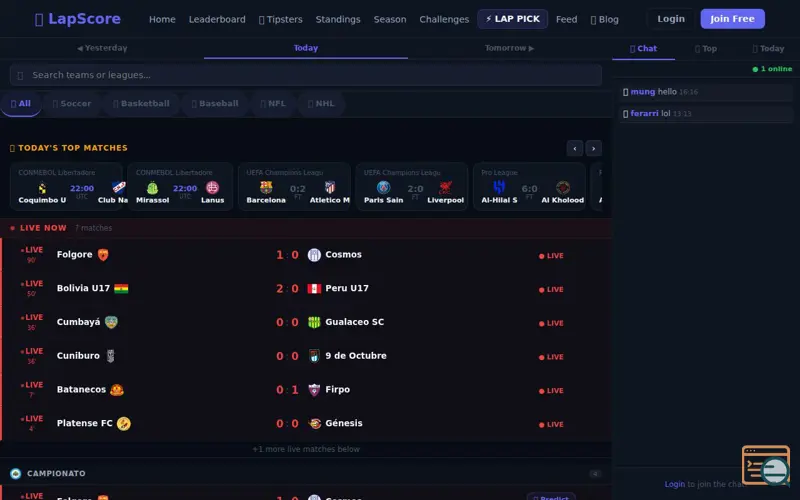Switch to the Chat sidebar tab
This screenshot has height=500, width=800.
pyautogui.click(x=643, y=48)
